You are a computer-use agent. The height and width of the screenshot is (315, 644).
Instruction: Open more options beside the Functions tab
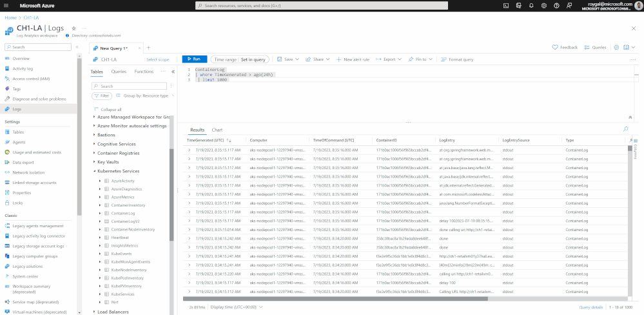click(x=163, y=71)
